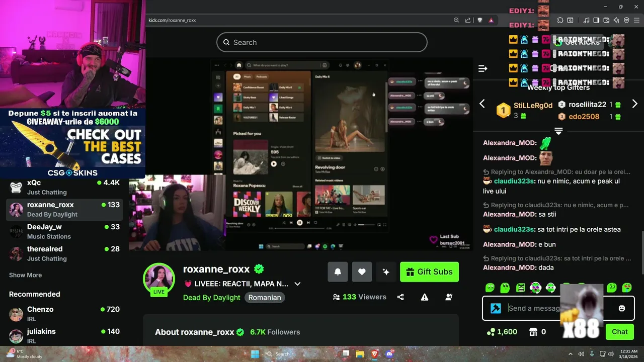Select roxanne_roxx in the sidebar channel list
The height and width of the screenshot is (362, 644).
[64, 209]
